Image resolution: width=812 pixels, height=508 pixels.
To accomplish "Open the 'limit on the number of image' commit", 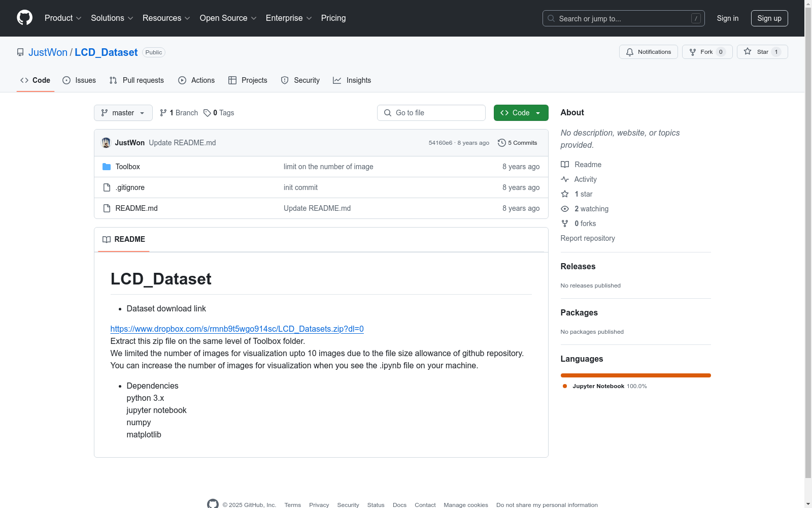I will (328, 167).
